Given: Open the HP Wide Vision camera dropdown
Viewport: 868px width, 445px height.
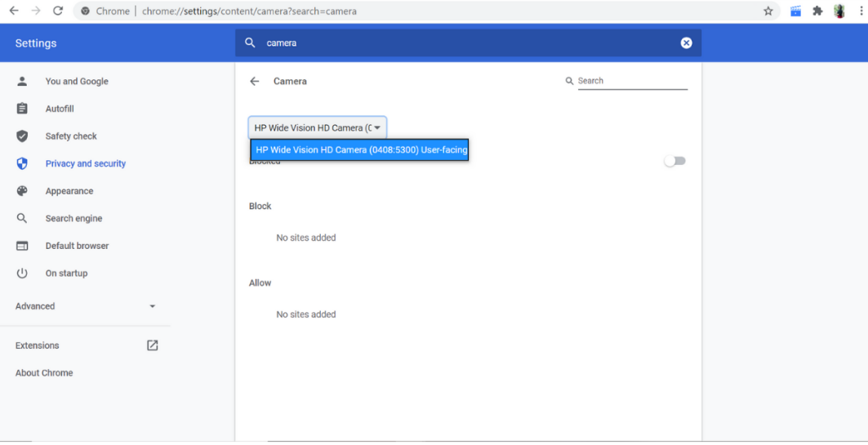Looking at the screenshot, I should (317, 128).
